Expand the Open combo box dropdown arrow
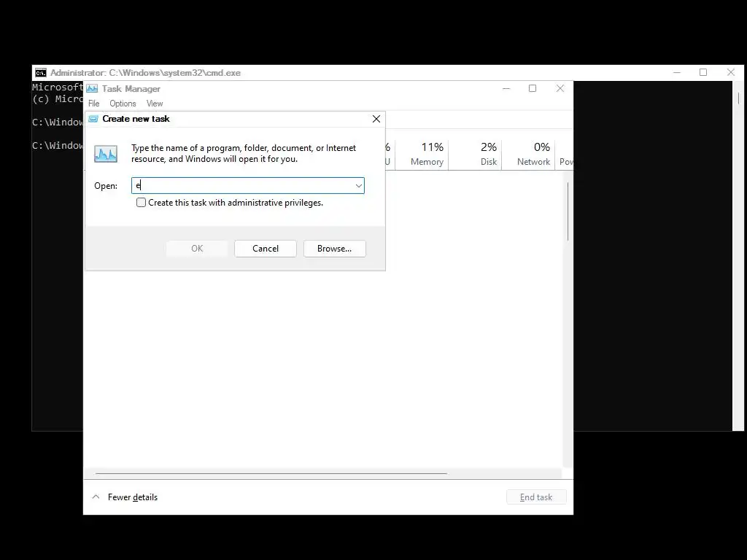This screenshot has width=747, height=560. 359,186
